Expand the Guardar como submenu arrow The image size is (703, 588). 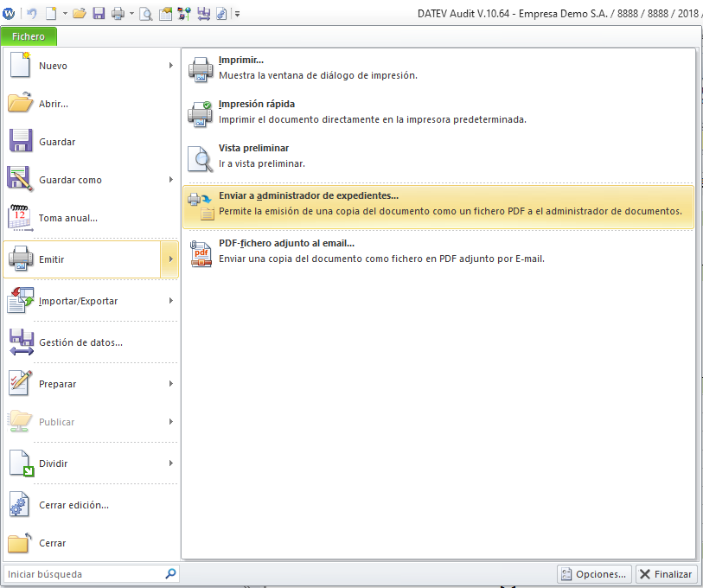pyautogui.click(x=171, y=179)
